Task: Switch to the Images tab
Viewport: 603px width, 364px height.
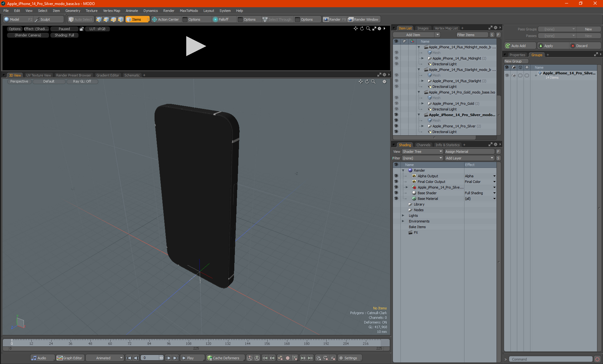Action: point(423,28)
